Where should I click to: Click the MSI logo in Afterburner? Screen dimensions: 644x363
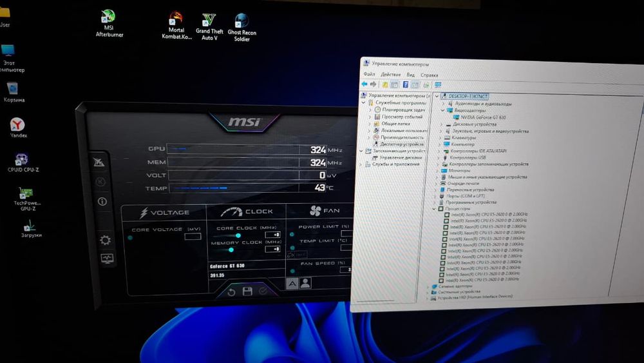244,122
